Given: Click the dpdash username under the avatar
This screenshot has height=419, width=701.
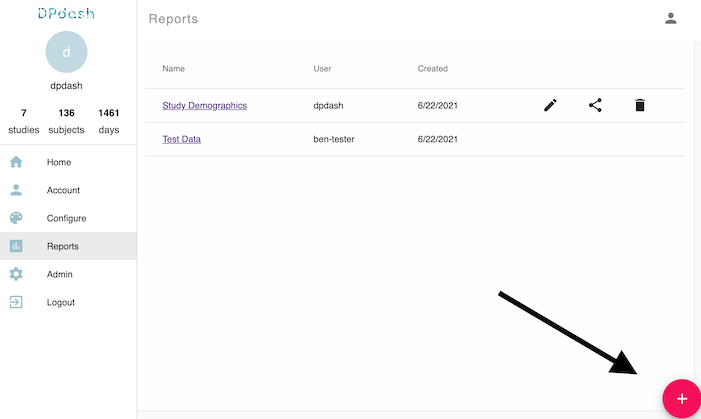Looking at the screenshot, I should pyautogui.click(x=66, y=85).
